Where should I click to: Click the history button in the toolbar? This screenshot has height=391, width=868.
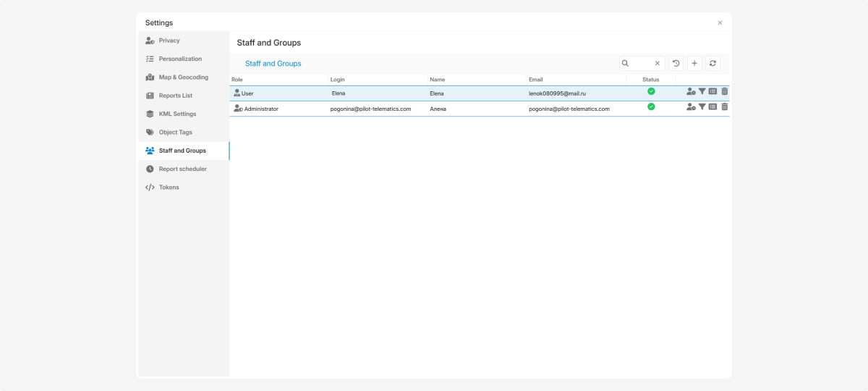676,64
